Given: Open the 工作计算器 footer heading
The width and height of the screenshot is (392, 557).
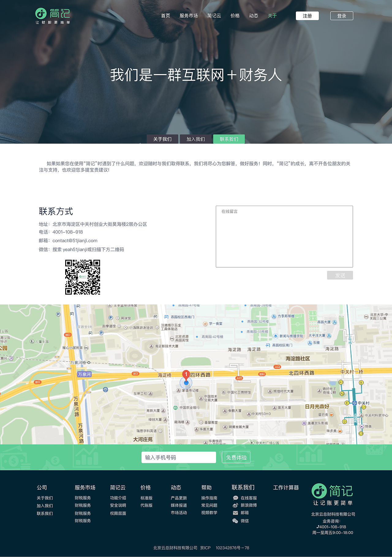Looking at the screenshot, I should pos(286,487).
